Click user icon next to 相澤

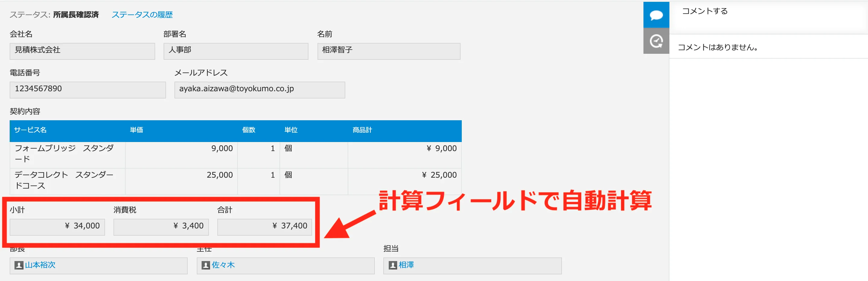[x=392, y=265]
